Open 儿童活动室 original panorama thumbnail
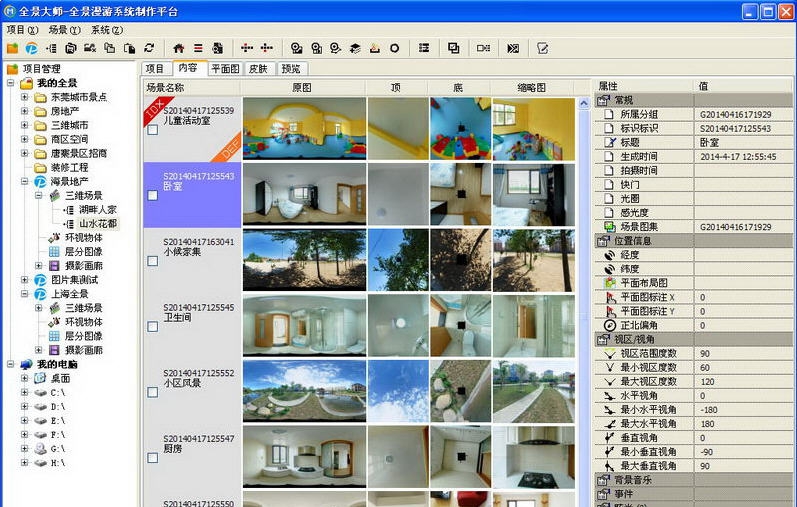This screenshot has height=507, width=797. tap(304, 129)
